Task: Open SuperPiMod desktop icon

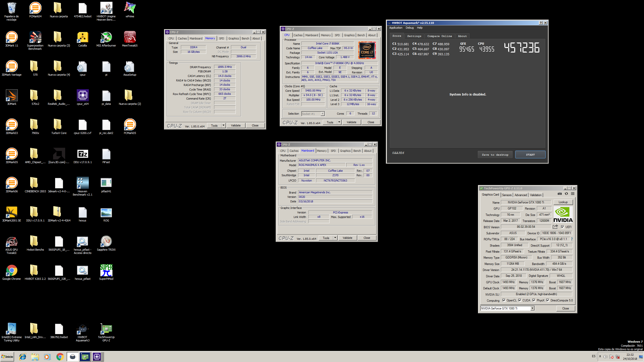Action: [106, 273]
